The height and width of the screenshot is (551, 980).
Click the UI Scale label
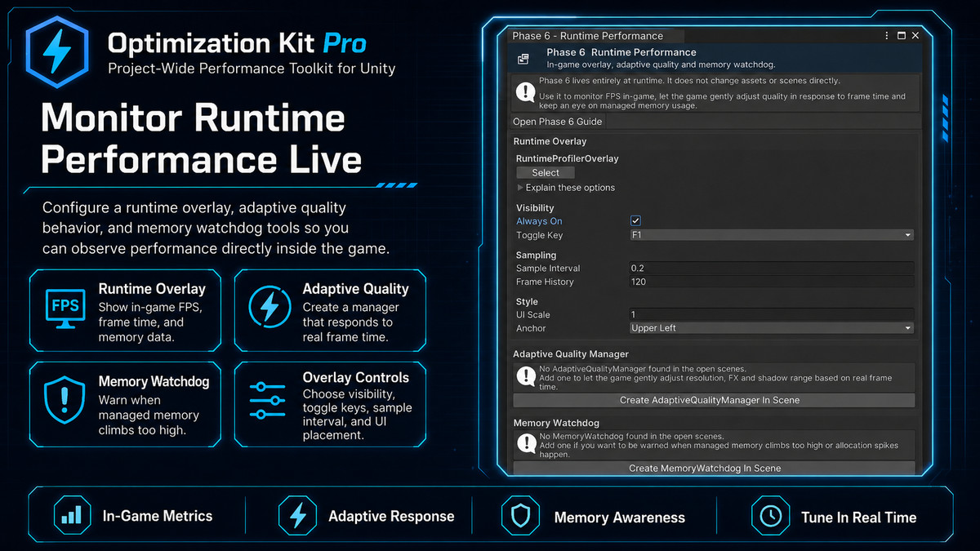pos(533,314)
